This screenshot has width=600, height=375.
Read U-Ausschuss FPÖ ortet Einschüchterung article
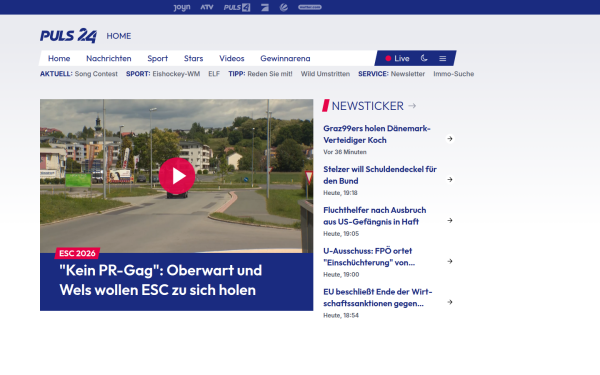coord(369,257)
